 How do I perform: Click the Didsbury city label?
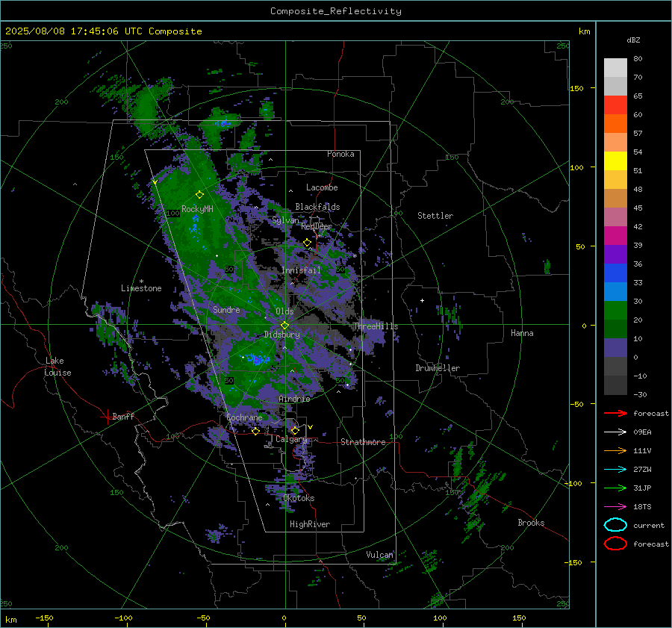[281, 335]
